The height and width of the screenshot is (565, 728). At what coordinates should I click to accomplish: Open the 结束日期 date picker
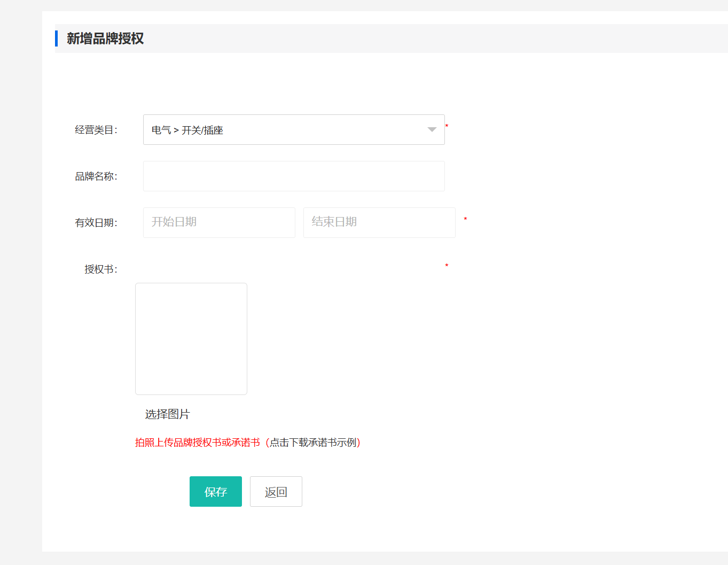click(x=379, y=222)
